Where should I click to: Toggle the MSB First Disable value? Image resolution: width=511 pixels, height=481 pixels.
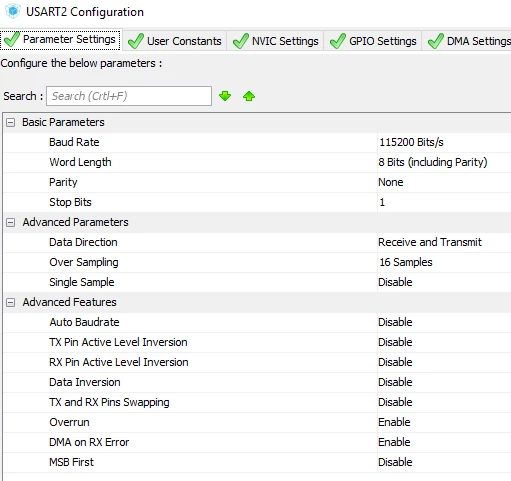click(444, 462)
